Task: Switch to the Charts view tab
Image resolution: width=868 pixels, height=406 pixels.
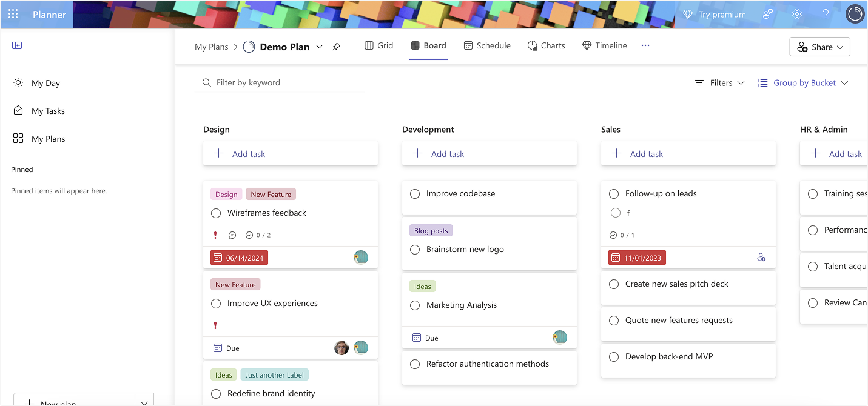Action: coord(546,45)
